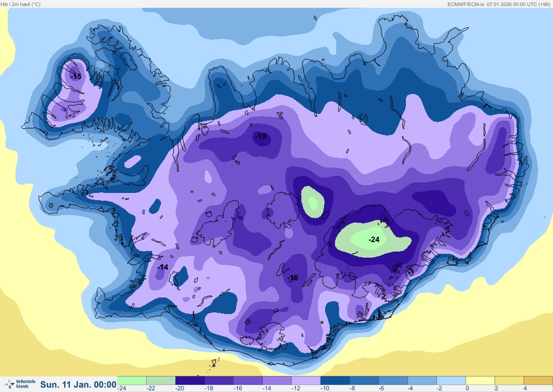
Task: Click the pale yellow 0 legend swatch
Action: pos(481,380)
